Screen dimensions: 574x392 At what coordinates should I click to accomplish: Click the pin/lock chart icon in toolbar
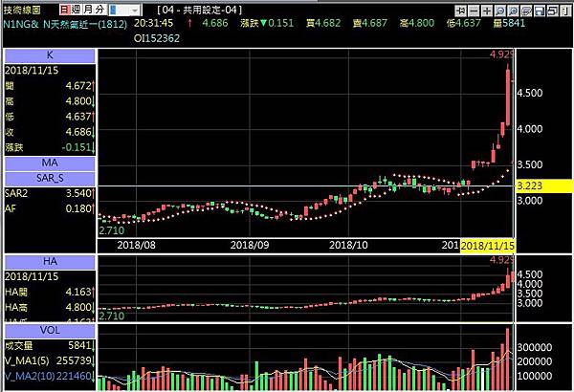[461, 11]
